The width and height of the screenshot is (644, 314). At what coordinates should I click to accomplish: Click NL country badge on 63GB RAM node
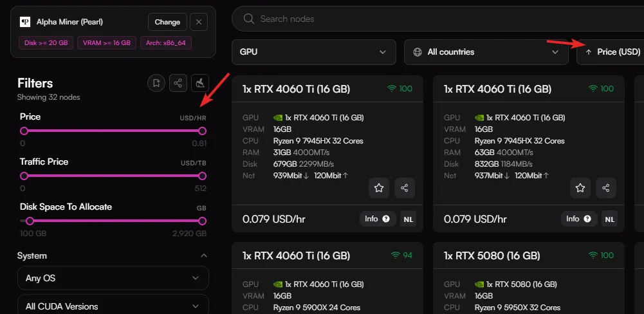(x=610, y=219)
